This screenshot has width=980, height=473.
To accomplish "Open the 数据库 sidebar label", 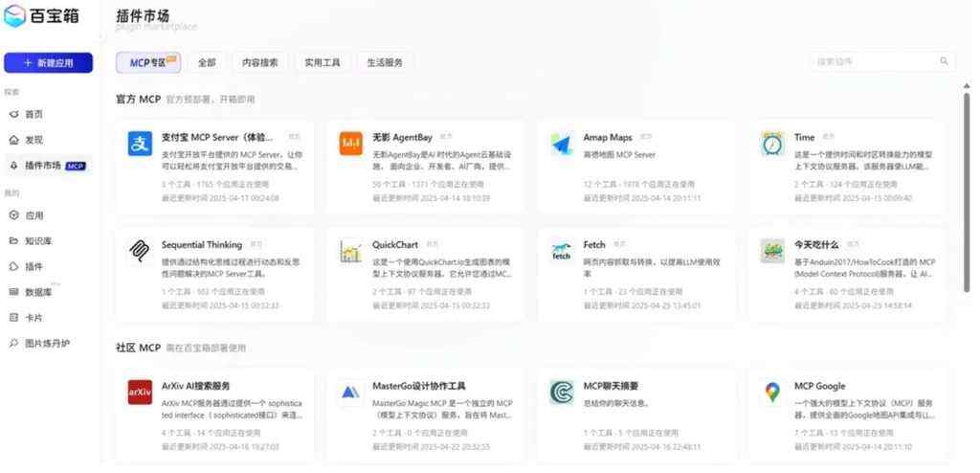I will 38,292.
